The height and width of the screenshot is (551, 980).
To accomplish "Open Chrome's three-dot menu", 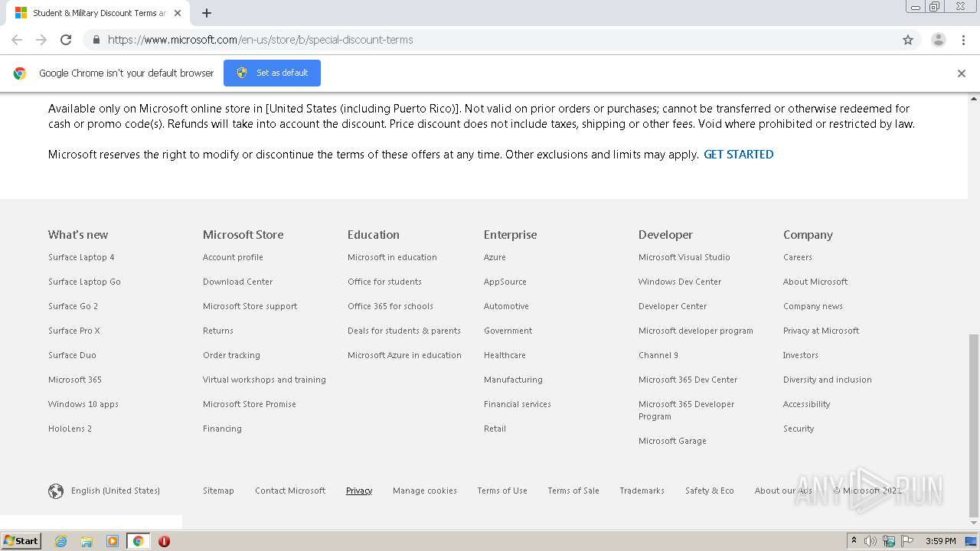I will (963, 40).
